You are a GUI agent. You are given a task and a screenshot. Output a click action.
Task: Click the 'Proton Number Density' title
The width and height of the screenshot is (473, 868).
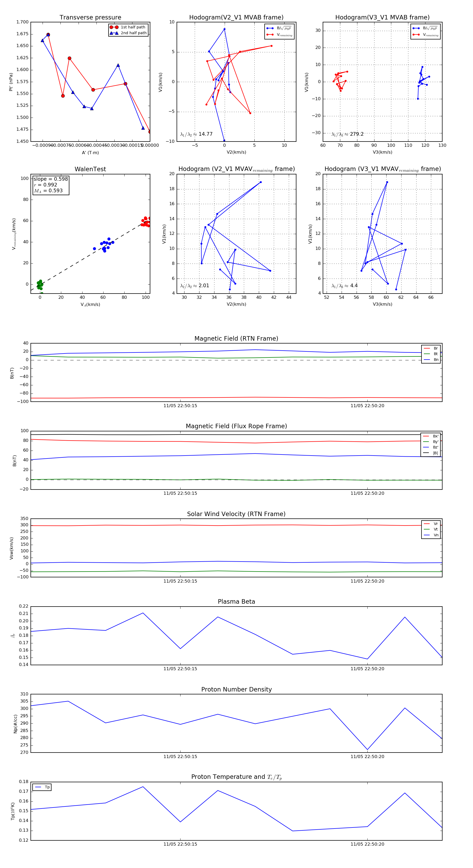(x=236, y=689)
